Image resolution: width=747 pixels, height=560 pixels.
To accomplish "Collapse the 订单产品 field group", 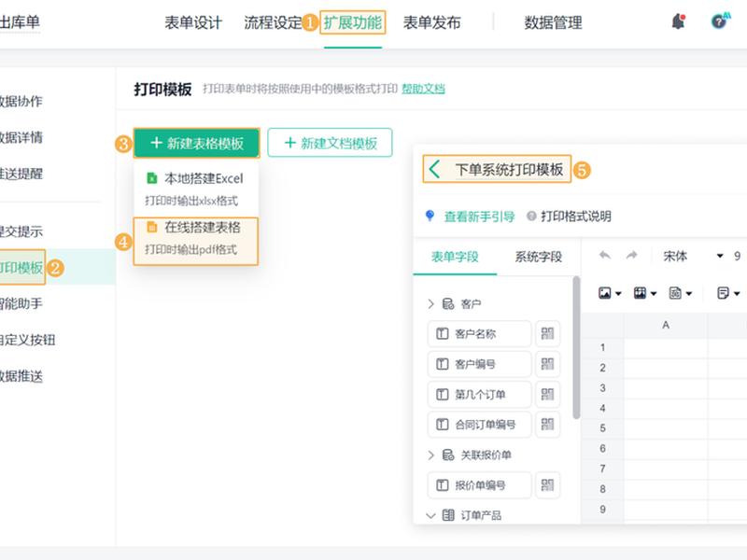I will (430, 515).
